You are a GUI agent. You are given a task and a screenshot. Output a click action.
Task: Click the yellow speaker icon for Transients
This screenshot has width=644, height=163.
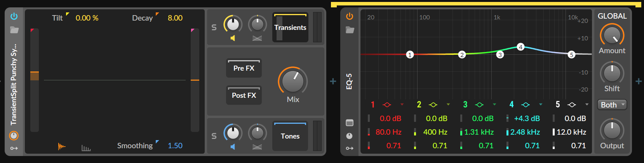(x=233, y=38)
